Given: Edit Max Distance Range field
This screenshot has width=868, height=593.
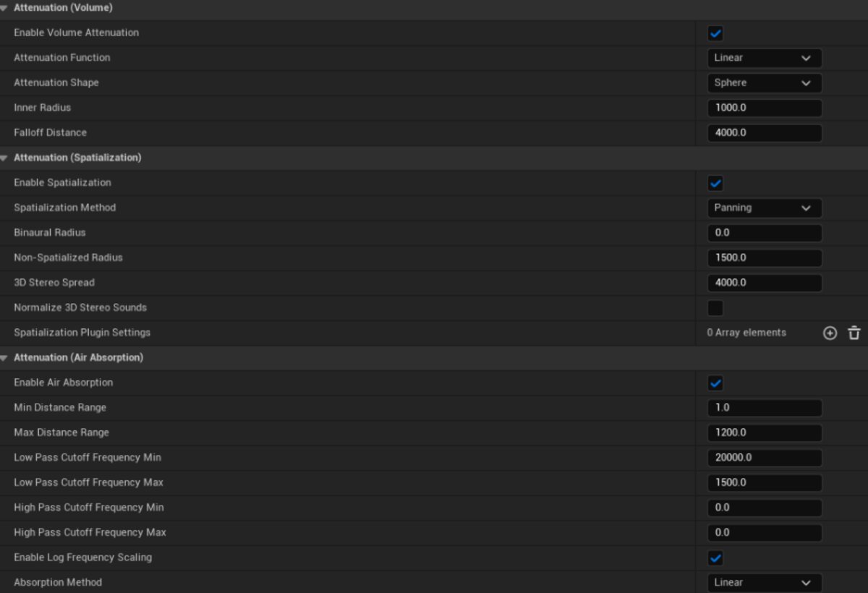Looking at the screenshot, I should point(764,433).
